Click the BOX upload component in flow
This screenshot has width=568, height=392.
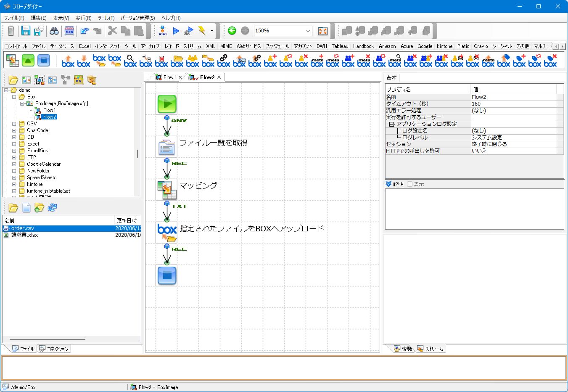(x=167, y=233)
